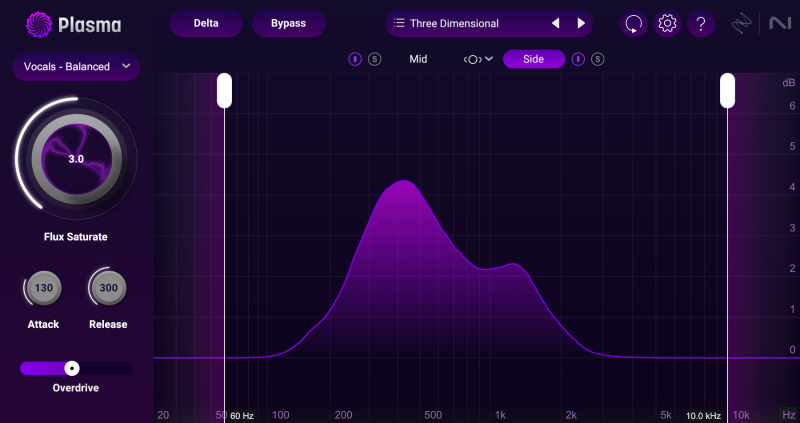Toggle the Delta button

point(206,23)
